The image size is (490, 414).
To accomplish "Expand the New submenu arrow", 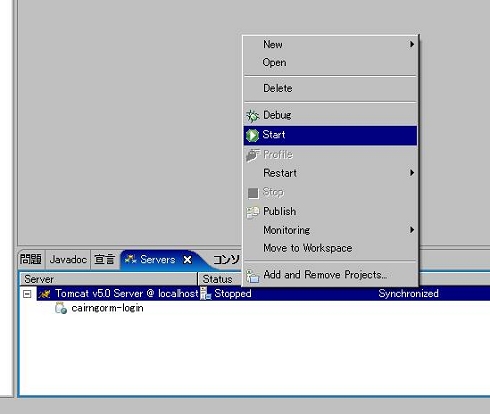I will pyautogui.click(x=412, y=44).
